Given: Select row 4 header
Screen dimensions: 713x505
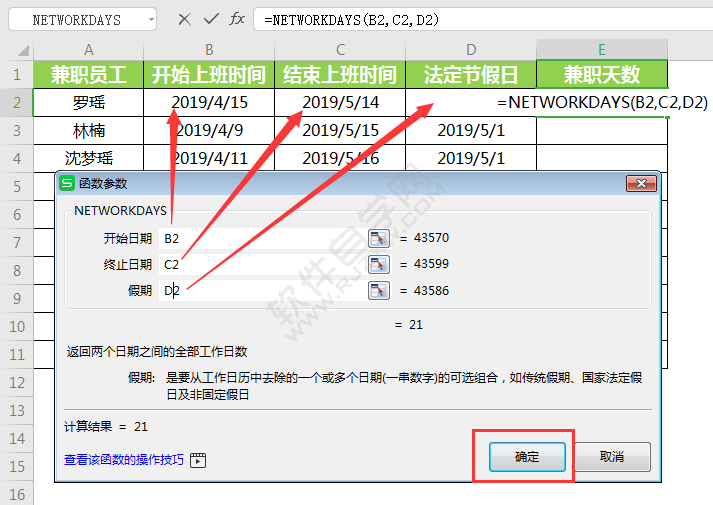Looking at the screenshot, I should 17,158.
